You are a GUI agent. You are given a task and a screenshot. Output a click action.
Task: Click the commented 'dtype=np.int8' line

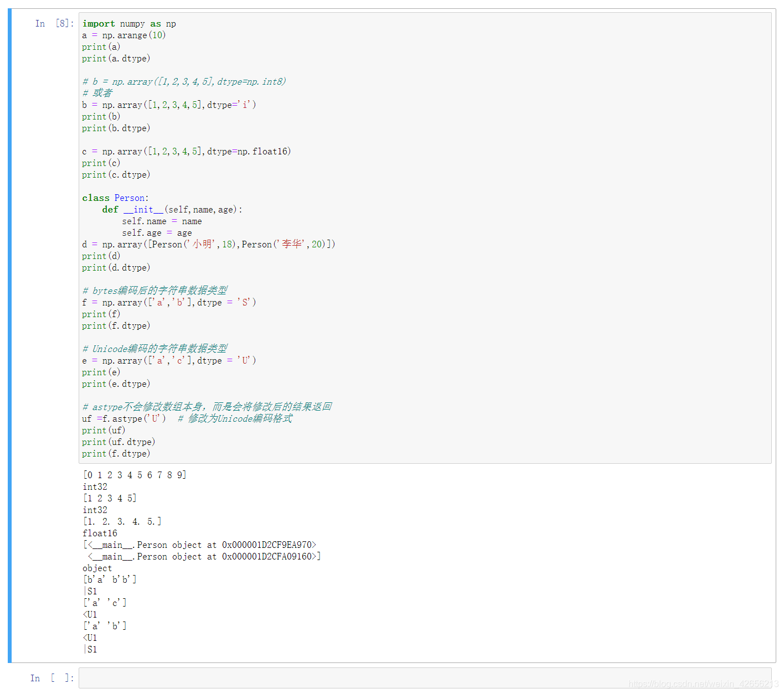pos(184,82)
